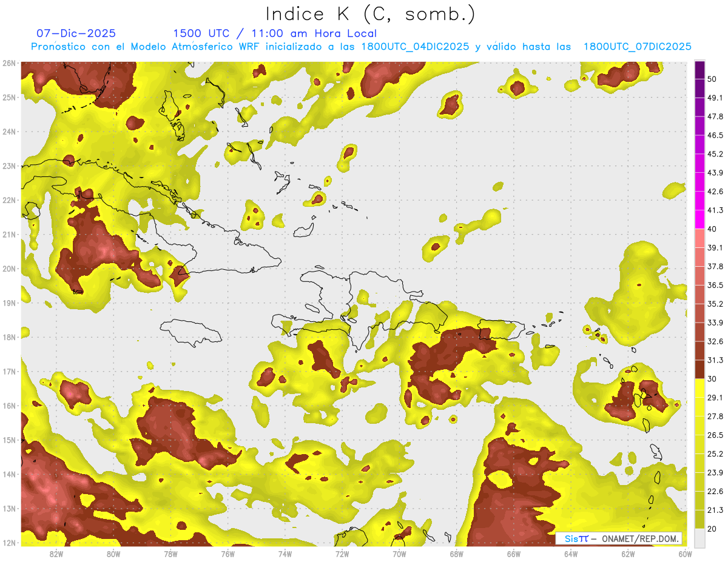Click the latitude label "24N"
This screenshot has width=728, height=562.
(x=8, y=132)
